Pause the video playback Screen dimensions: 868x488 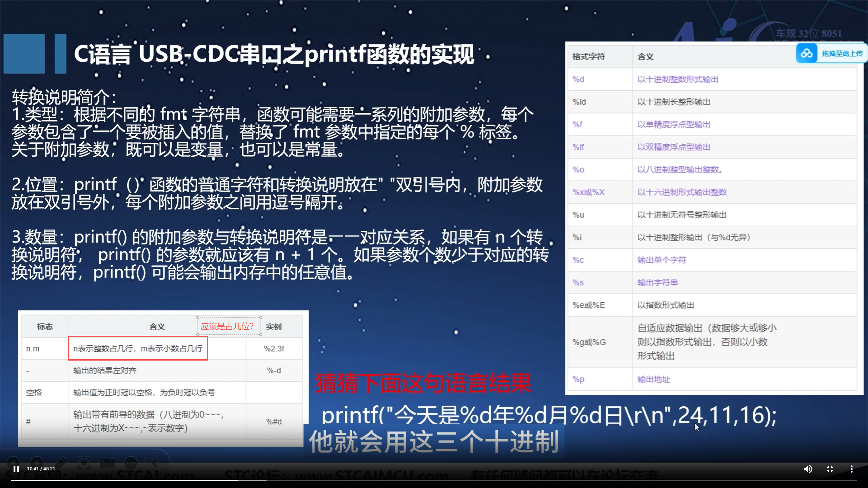[16, 469]
